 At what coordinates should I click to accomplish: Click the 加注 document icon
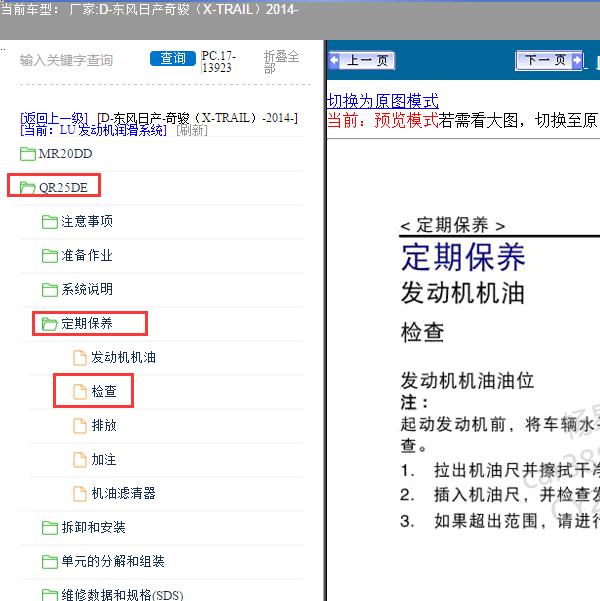pos(80,460)
